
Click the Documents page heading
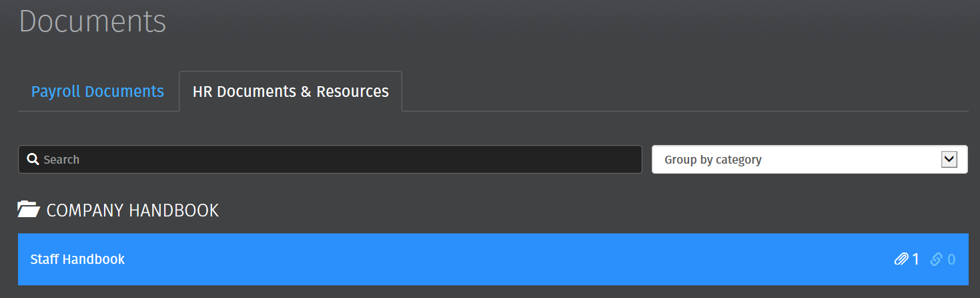tap(92, 21)
